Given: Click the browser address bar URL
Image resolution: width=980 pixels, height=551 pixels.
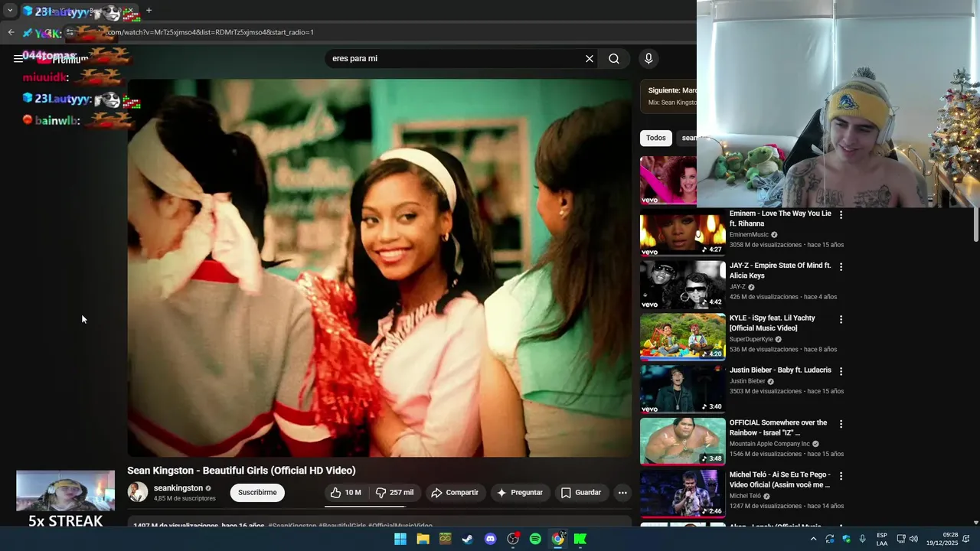Looking at the screenshot, I should pos(211,32).
